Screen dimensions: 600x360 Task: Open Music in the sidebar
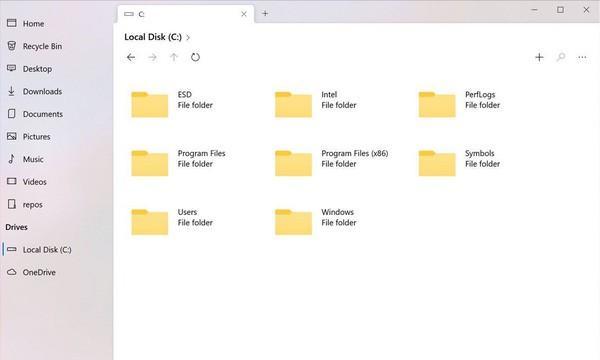[x=57, y=159]
